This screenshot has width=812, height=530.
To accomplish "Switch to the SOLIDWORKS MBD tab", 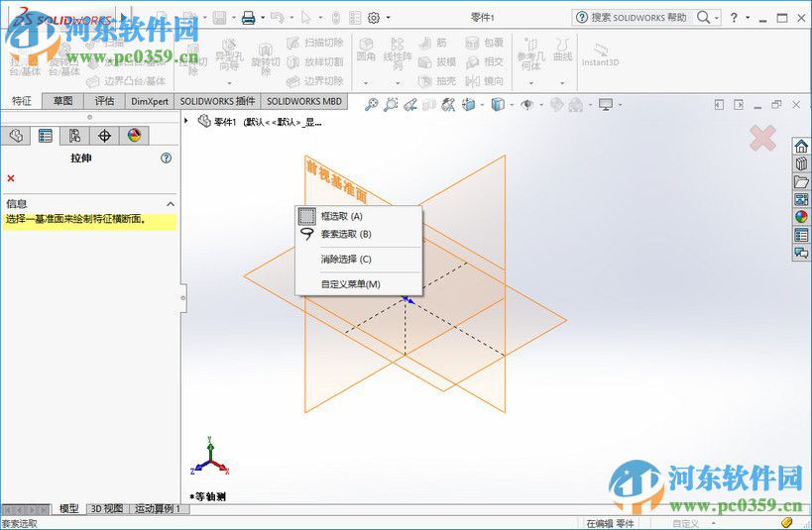I will point(304,101).
